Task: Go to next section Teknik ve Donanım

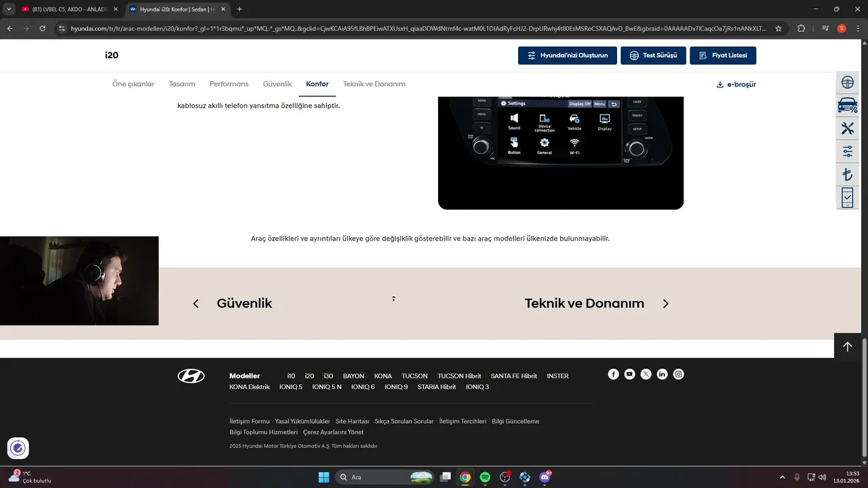Action: (585, 304)
